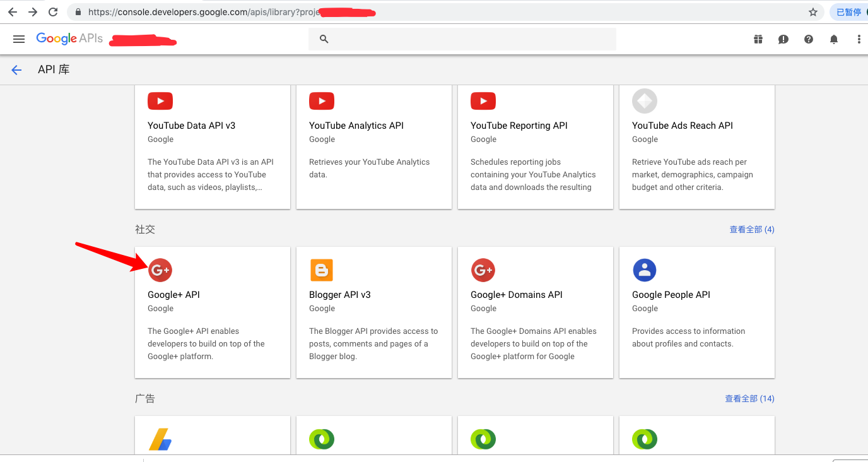Click the YouTube Ads Reach API diamond icon
The width and height of the screenshot is (868, 462).
click(644, 100)
